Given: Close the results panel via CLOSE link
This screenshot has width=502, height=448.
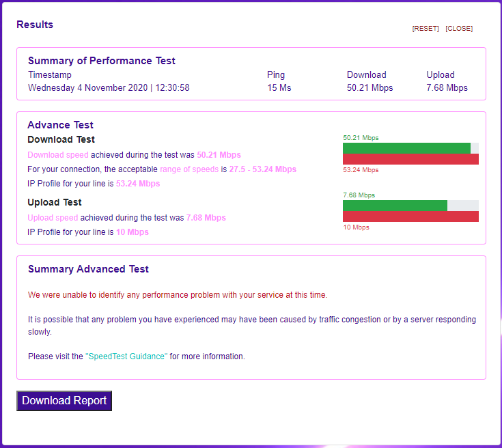Looking at the screenshot, I should (x=459, y=29).
